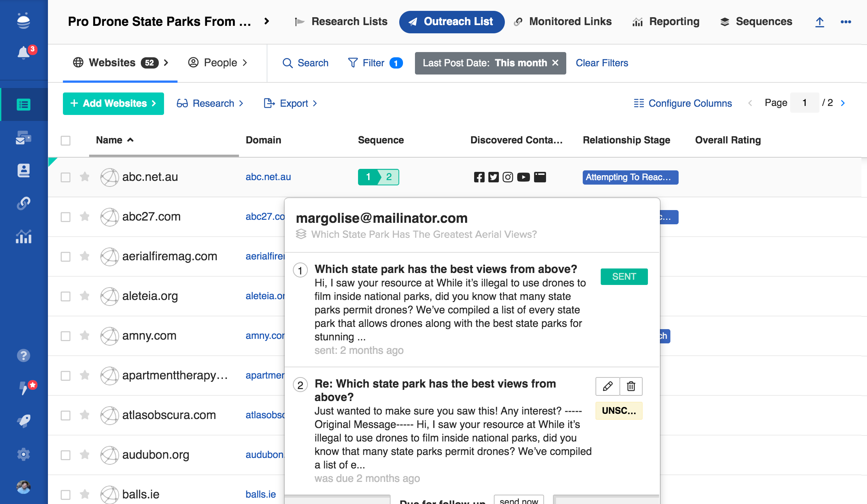
Task: Tick the audubon.org row checkbox
Action: click(66, 455)
